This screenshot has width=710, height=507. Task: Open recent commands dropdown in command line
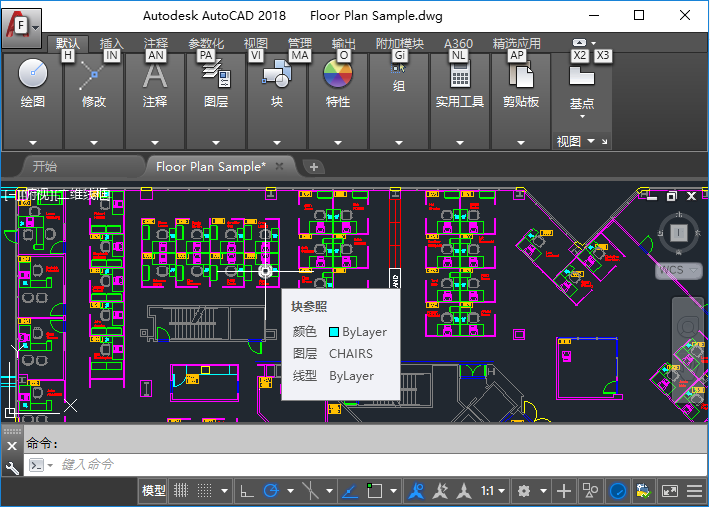[x=50, y=465]
